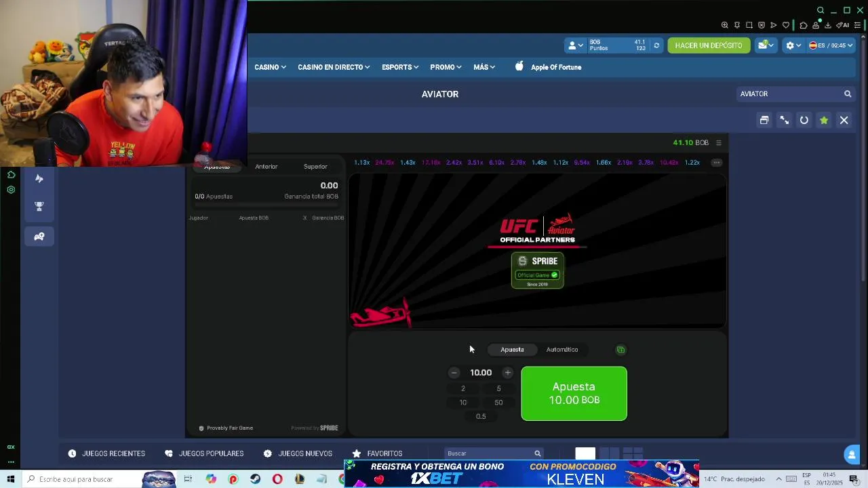Show full round history with ellipsis button
868x488 pixels.
(716, 163)
